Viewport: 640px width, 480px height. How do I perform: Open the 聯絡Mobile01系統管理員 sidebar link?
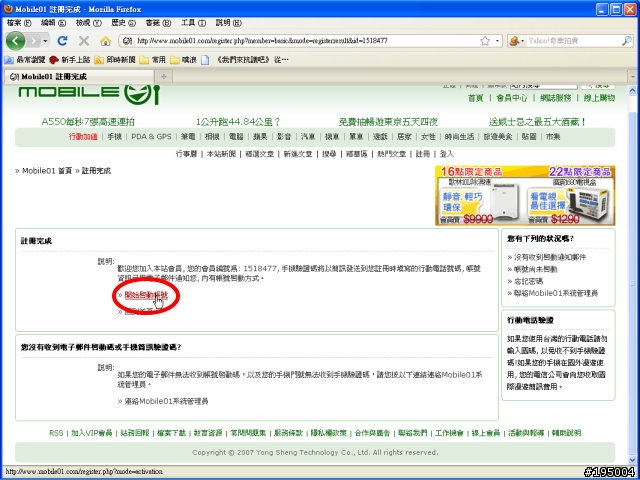click(556, 293)
